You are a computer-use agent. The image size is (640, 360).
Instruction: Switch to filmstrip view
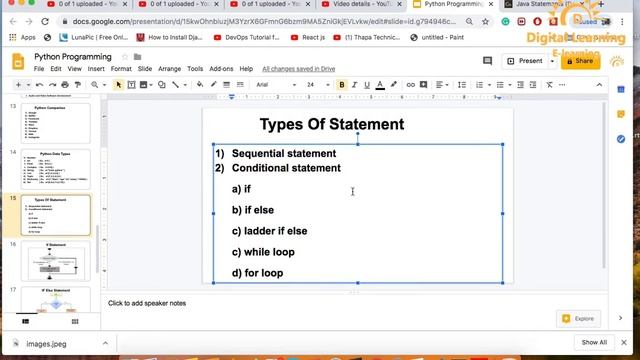tap(26, 322)
